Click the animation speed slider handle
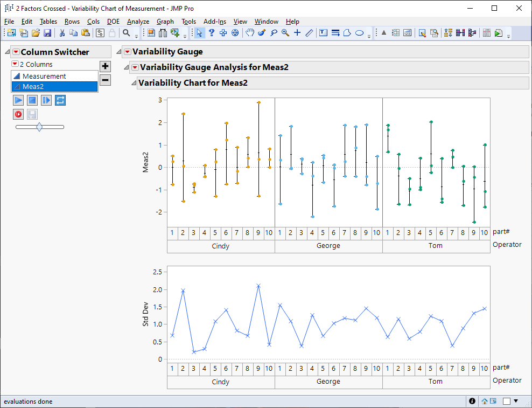Viewport: 532px width, 408px height. coord(39,127)
